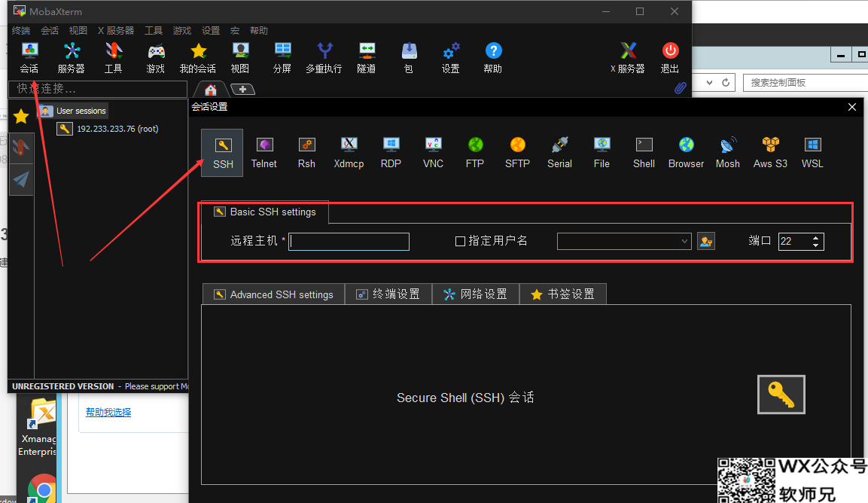
Task: Open the 宏 menu
Action: (235, 30)
